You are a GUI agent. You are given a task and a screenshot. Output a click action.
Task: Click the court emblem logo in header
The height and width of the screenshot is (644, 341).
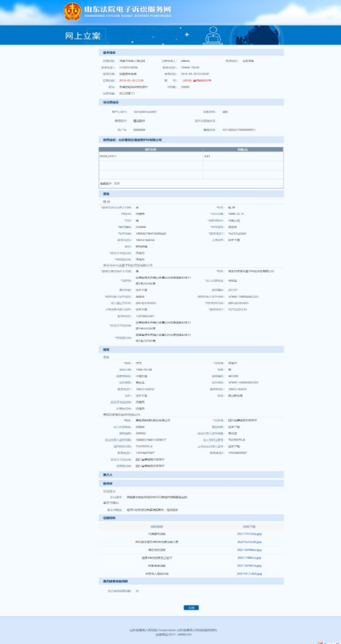pos(72,11)
